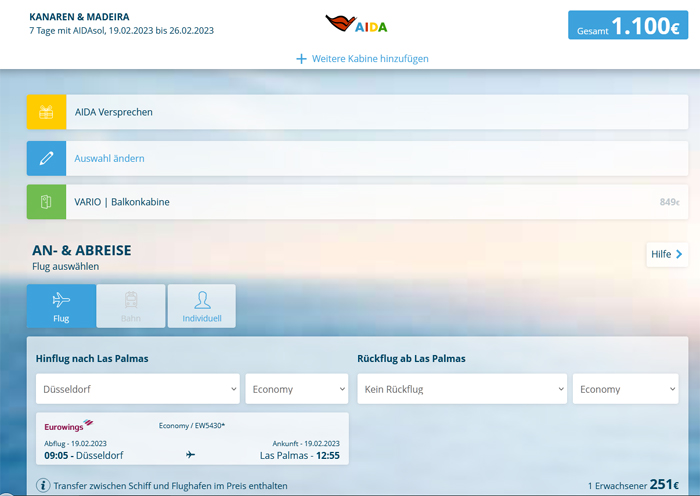Screen dimensions: 700x496
Task: Click the Transfer zwischen Schiff und Flughafen note
Action: click(171, 486)
